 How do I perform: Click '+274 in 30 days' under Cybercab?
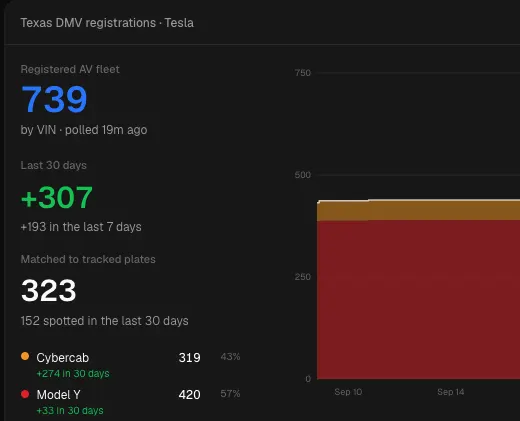(73, 374)
